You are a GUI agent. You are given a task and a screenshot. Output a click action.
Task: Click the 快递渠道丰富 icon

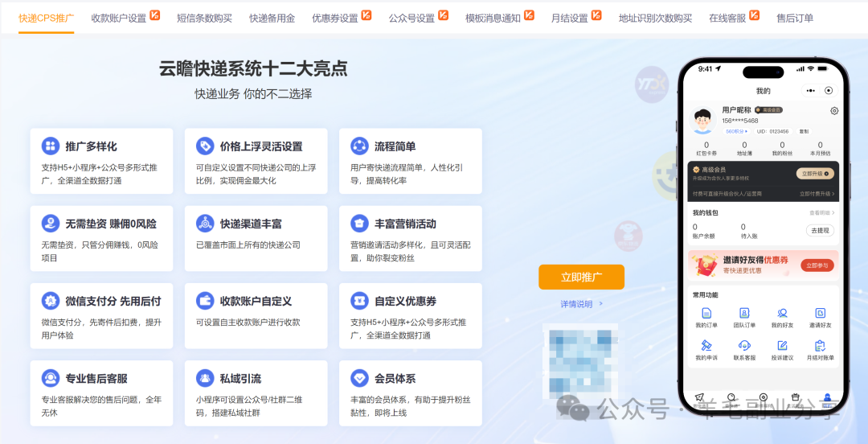tap(205, 224)
